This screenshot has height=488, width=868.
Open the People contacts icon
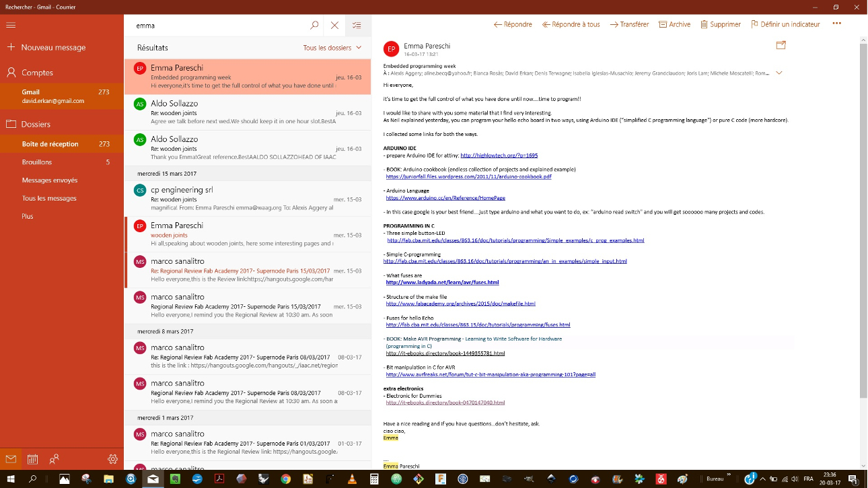point(55,459)
